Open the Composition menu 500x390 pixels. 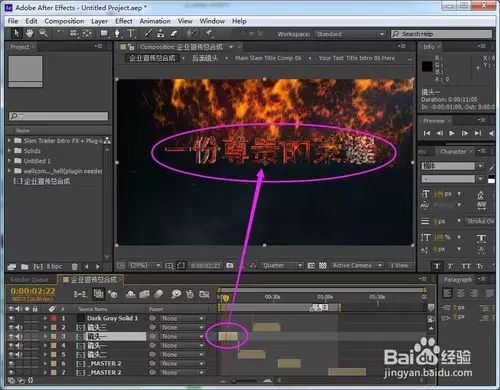64,21
